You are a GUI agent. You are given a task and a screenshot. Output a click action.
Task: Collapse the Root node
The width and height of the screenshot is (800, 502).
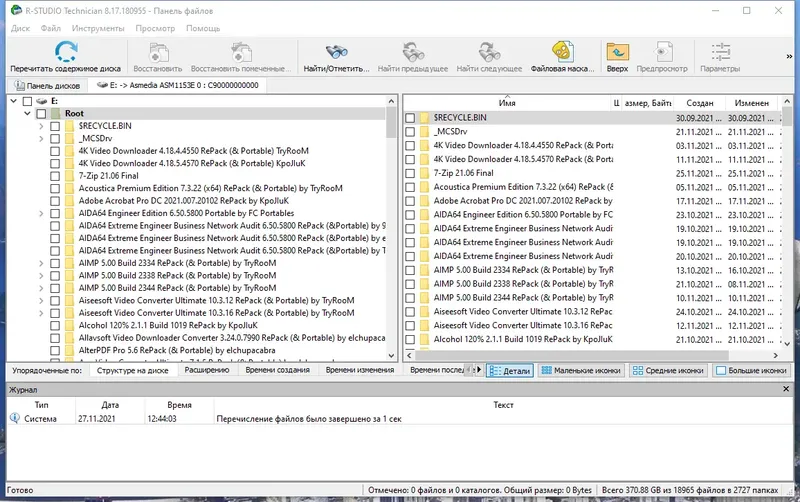(28, 113)
